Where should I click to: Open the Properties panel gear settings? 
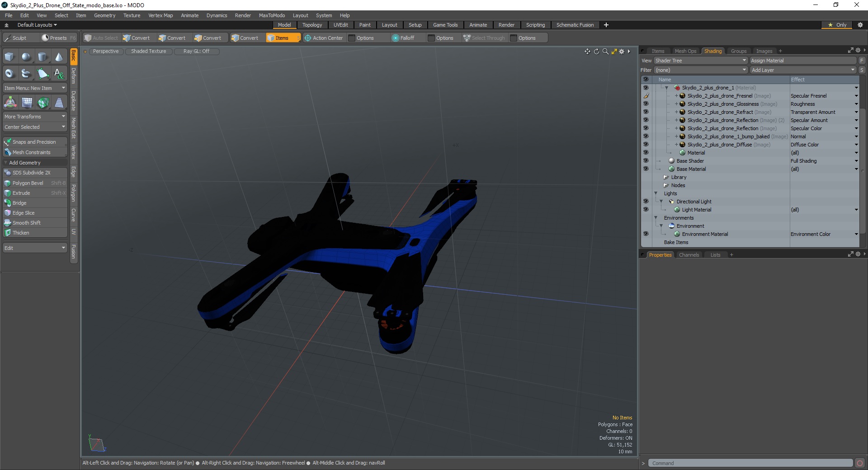pyautogui.click(x=858, y=254)
